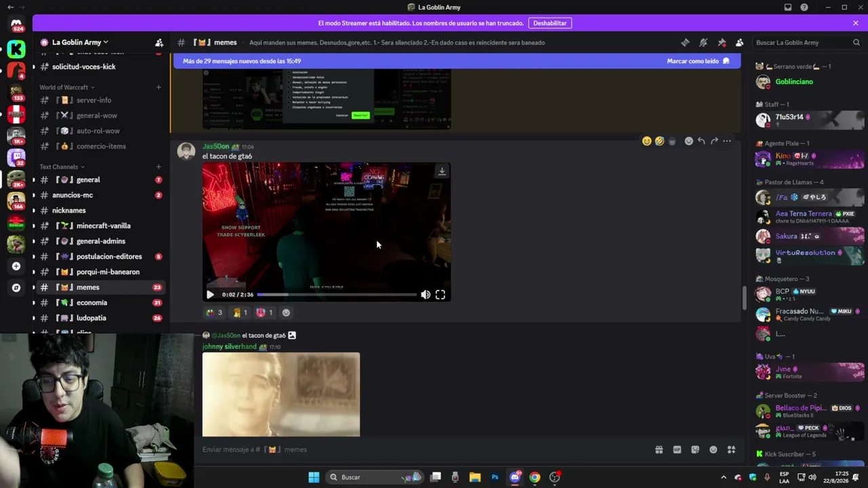
Task: Click server invite people icon
Action: click(x=159, y=42)
